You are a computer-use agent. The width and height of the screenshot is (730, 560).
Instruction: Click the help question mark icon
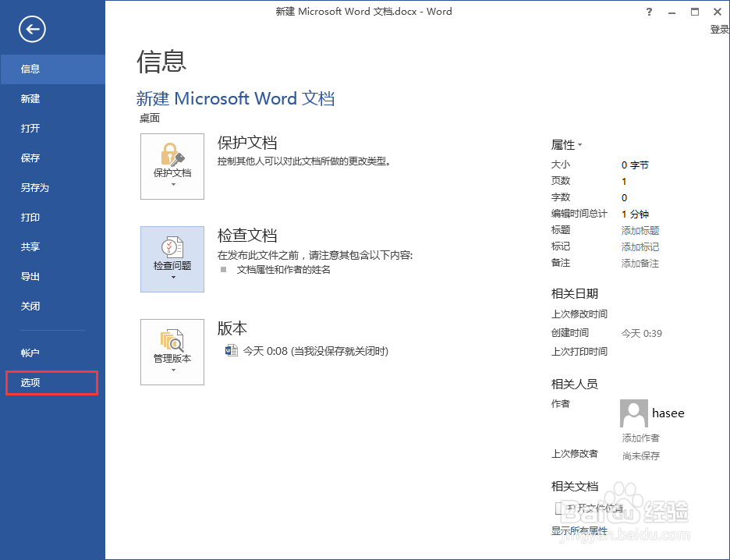(x=649, y=12)
